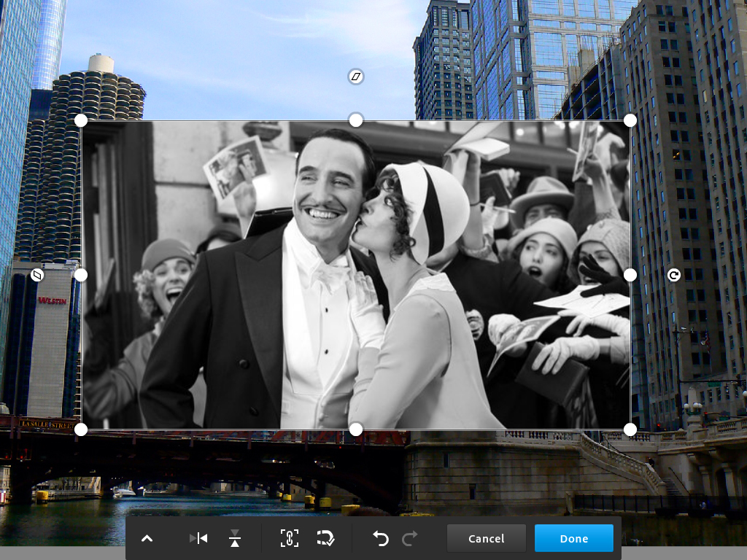Click the skew handle above the image
This screenshot has height=560, width=747.
click(356, 76)
